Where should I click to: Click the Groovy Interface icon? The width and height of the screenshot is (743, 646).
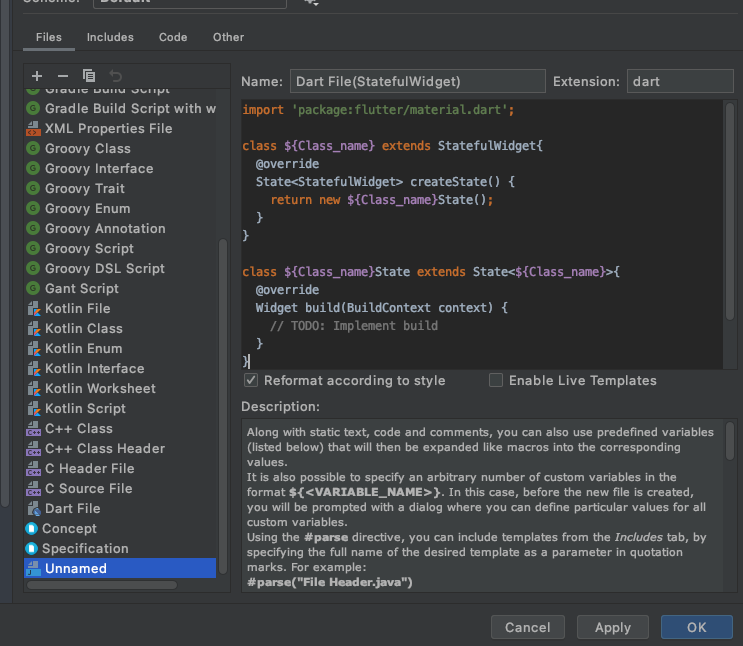pyautogui.click(x=33, y=168)
